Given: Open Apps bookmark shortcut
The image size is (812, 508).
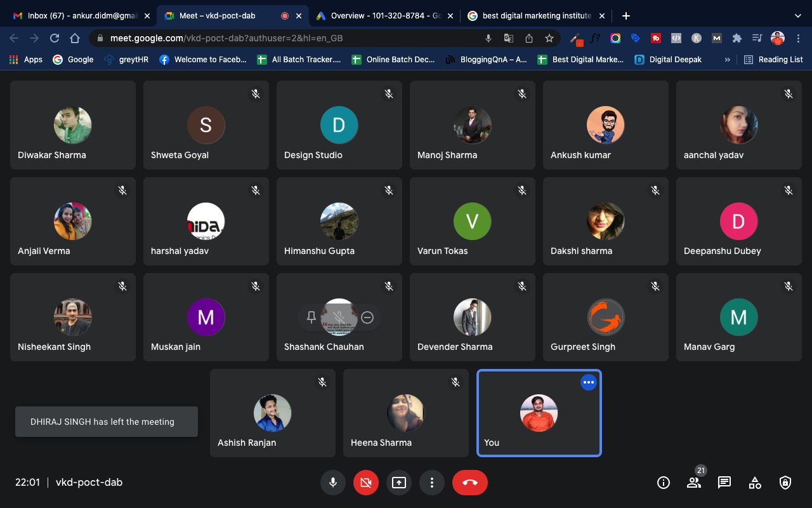Looking at the screenshot, I should [x=25, y=60].
